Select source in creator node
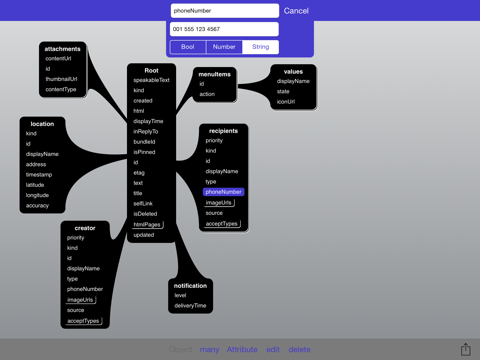 pyautogui.click(x=76, y=311)
